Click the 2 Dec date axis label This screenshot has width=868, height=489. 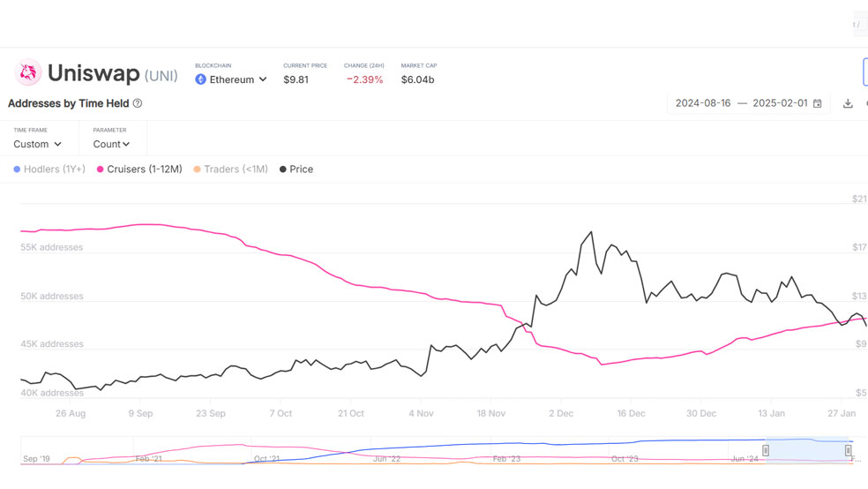[561, 413]
